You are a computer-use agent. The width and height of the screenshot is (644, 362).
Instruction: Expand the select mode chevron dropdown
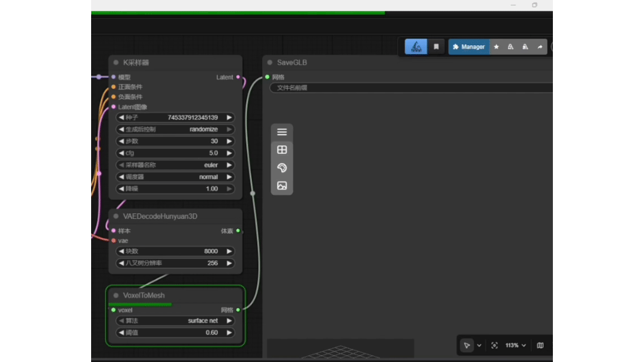(x=479, y=345)
